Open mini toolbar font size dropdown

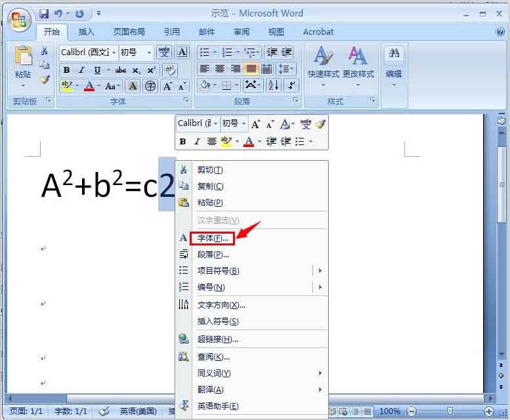(x=244, y=123)
